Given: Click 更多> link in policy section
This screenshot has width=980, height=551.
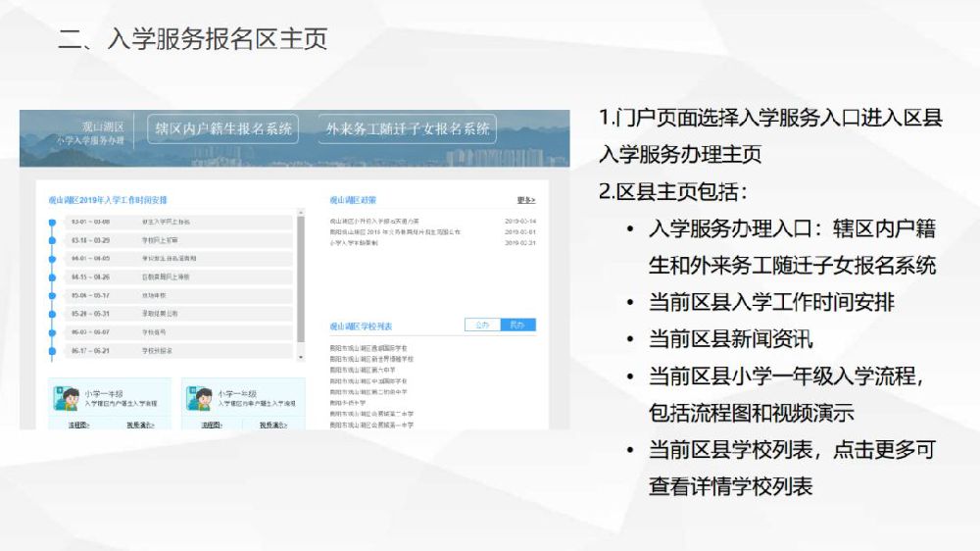Looking at the screenshot, I should tap(526, 200).
